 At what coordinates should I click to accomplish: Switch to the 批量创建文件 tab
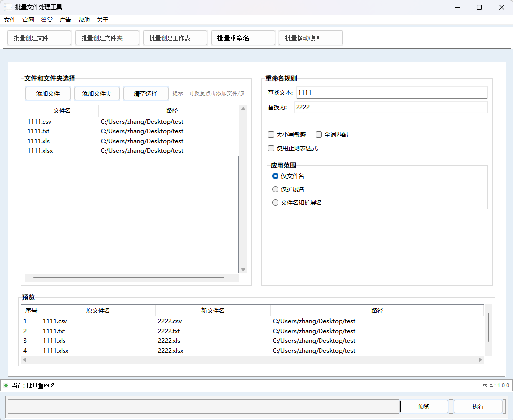click(39, 38)
